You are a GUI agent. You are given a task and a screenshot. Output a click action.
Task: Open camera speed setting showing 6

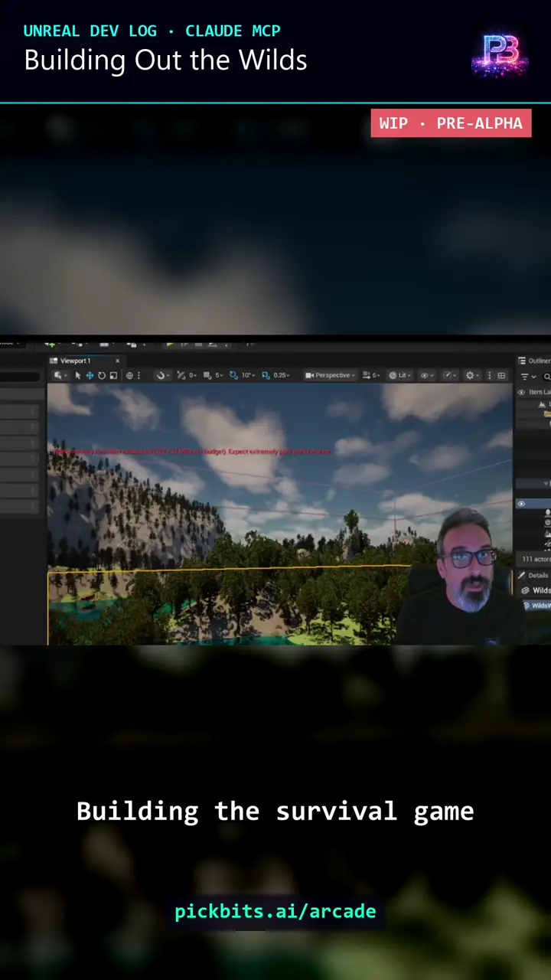[x=371, y=375]
